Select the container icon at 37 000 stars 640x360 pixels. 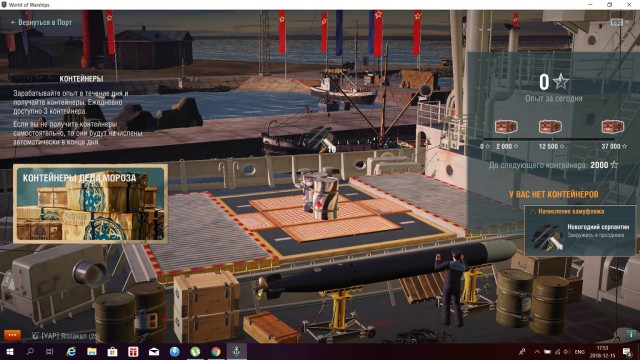pos(613,127)
